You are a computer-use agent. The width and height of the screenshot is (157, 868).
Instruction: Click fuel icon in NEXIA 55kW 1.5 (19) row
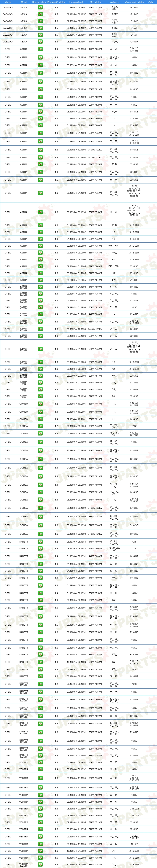[x=40, y=28]
